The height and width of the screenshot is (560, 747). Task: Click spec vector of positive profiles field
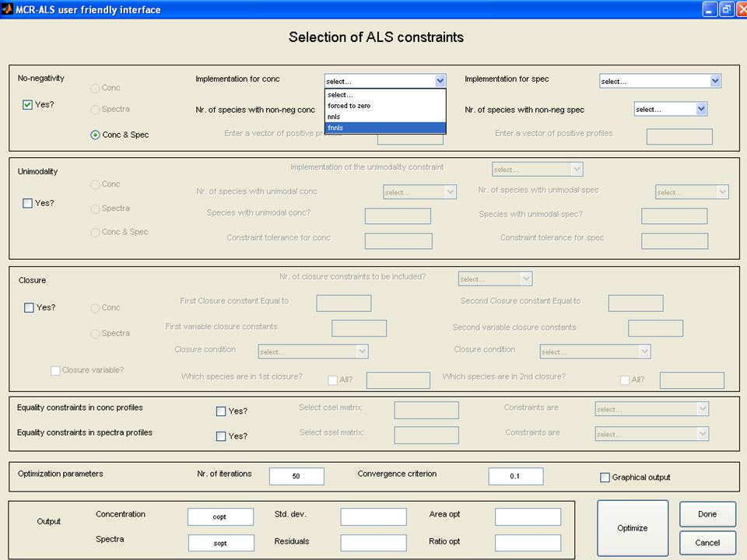click(679, 137)
